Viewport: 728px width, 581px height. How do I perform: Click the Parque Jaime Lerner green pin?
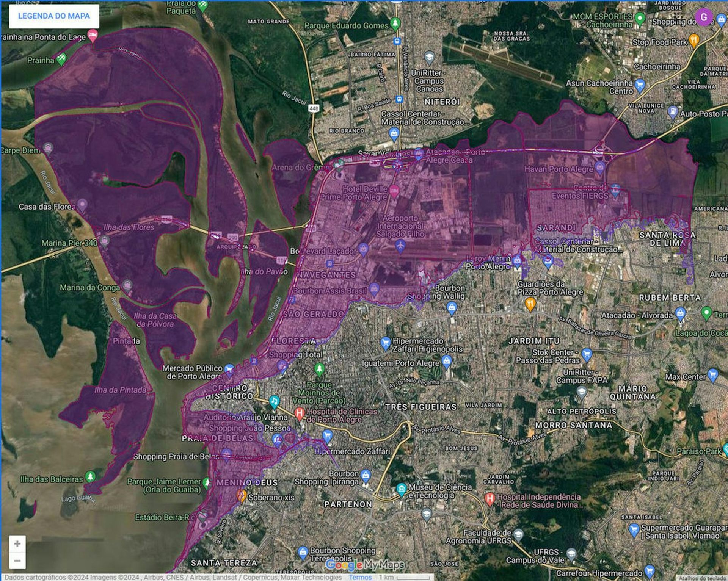pos(207,483)
